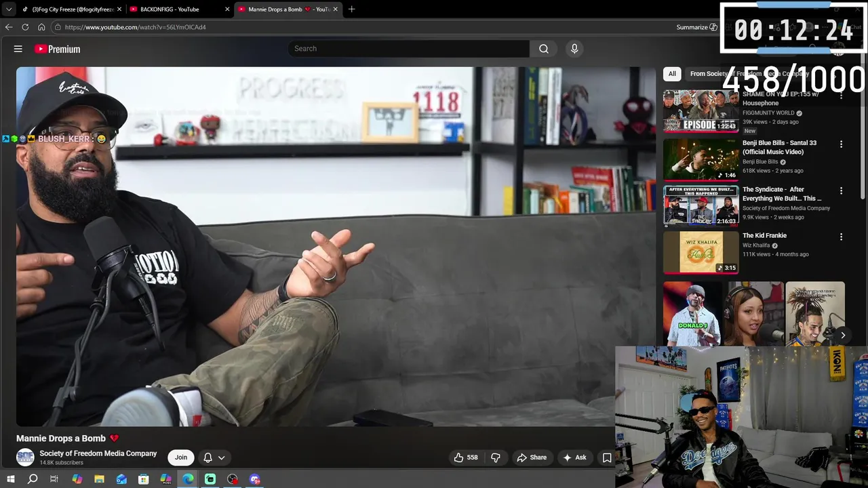Open Society of Freedom channel avatar
This screenshot has width=868, height=488.
click(25, 457)
